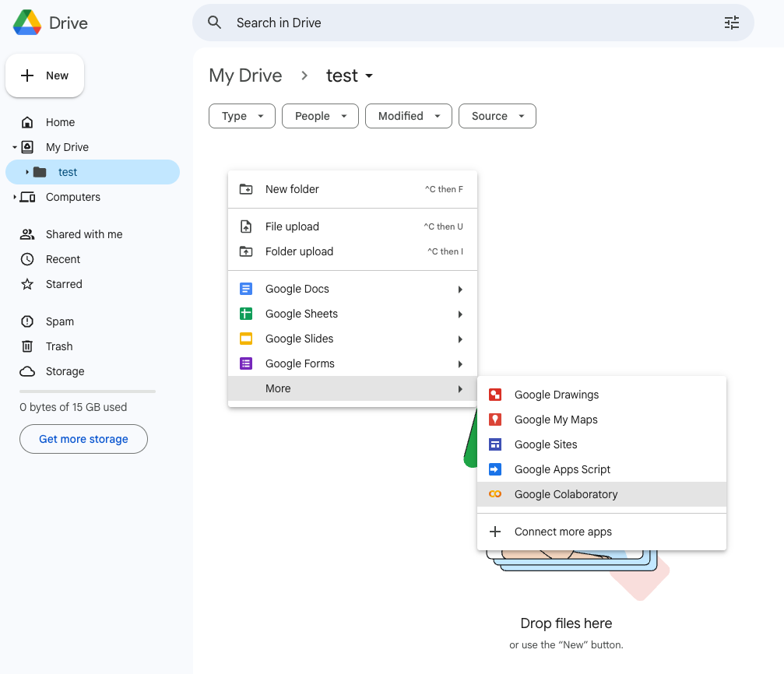
Task: Click the New folder icon in menu
Action: point(246,189)
